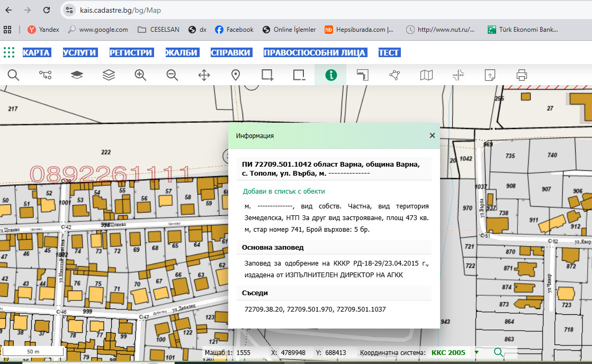Activate the pan/move map tool
592x364 pixels.
click(204, 75)
